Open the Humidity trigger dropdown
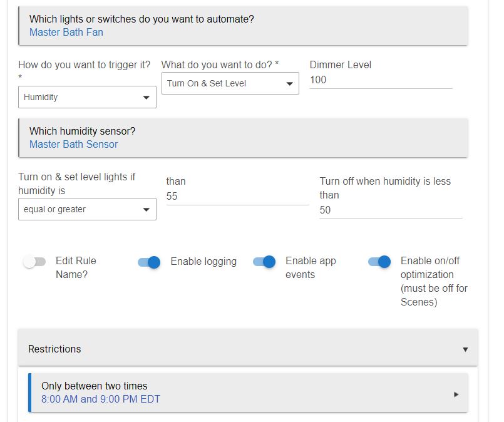The image size is (504, 422). pyautogui.click(x=87, y=97)
